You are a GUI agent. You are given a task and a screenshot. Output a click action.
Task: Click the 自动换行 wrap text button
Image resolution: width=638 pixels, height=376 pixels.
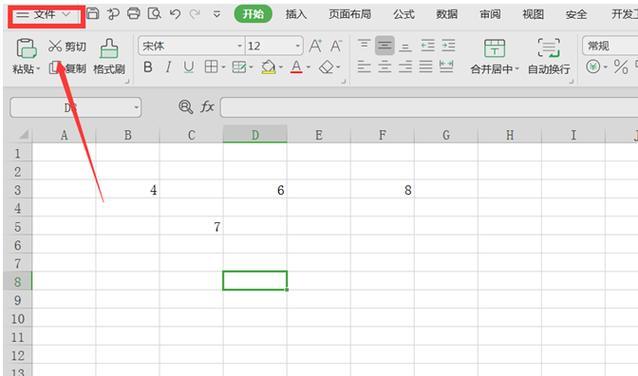(548, 57)
